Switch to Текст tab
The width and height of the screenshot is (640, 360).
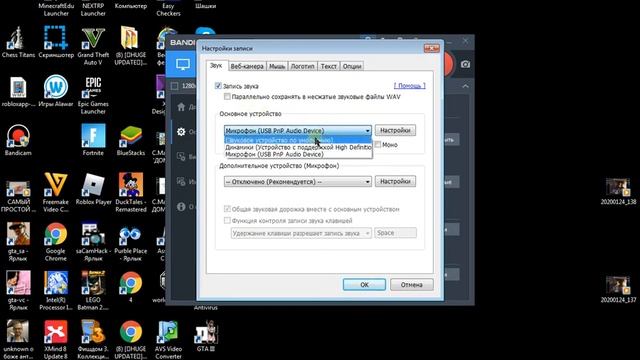pos(329,66)
